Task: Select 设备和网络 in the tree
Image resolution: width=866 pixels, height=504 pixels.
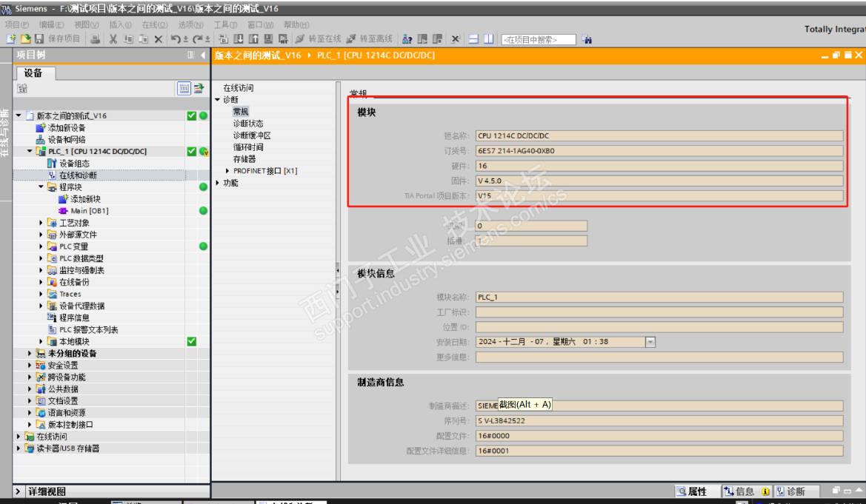Action: click(67, 140)
